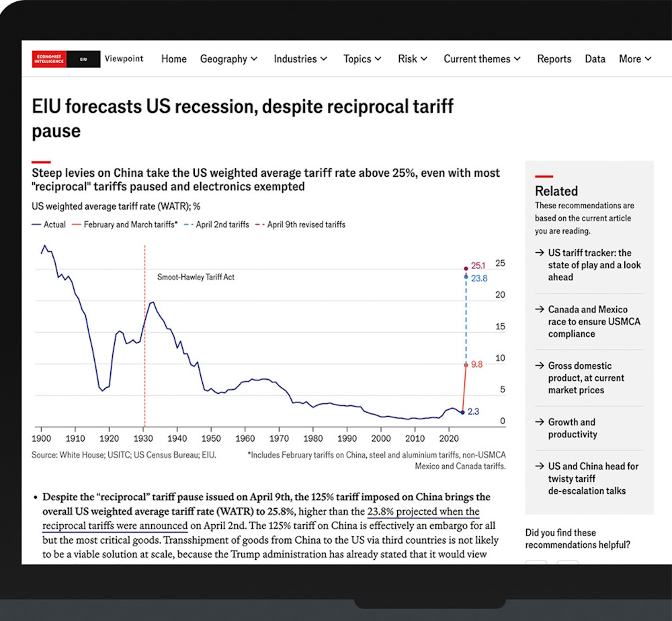Click the chart source line text

tap(124, 455)
